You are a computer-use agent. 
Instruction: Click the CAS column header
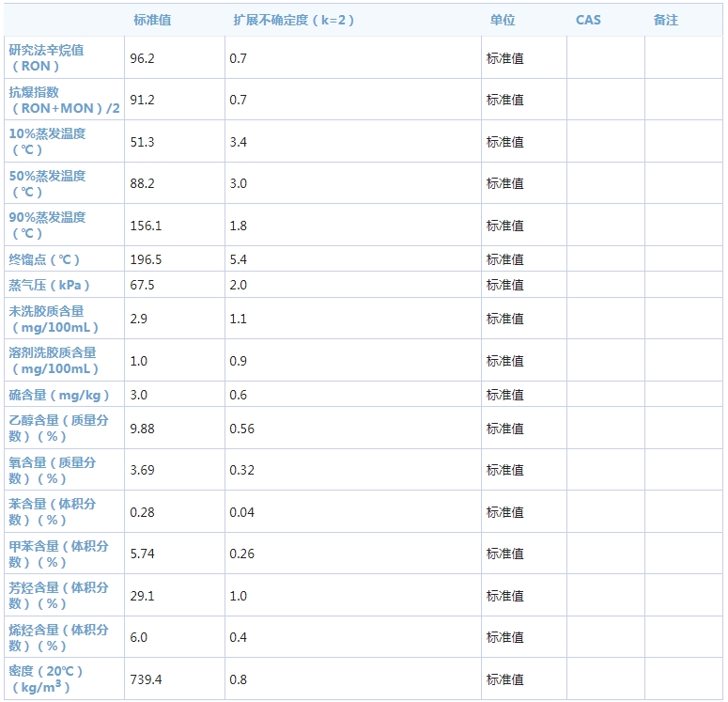pos(588,20)
